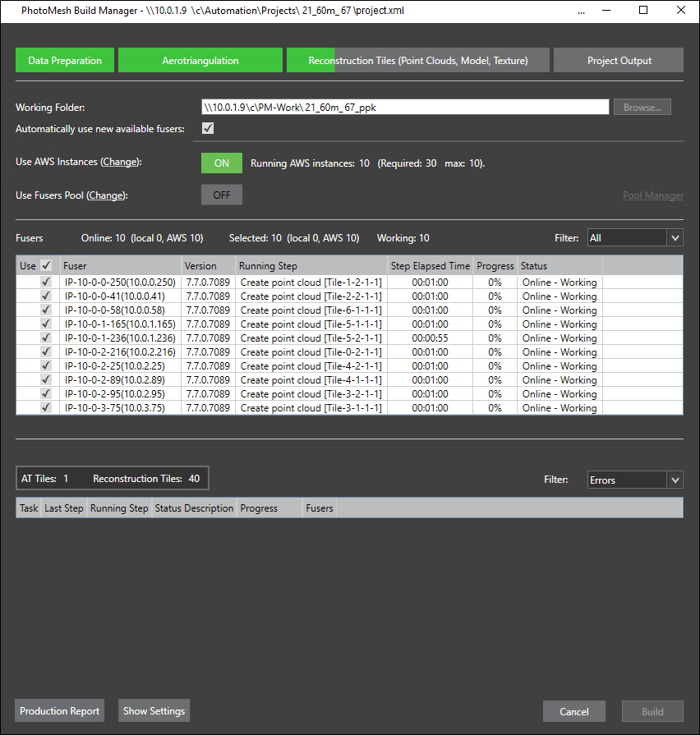This screenshot has height=735, width=700.
Task: Sort by Step Elapsed Time column
Action: pos(431,266)
